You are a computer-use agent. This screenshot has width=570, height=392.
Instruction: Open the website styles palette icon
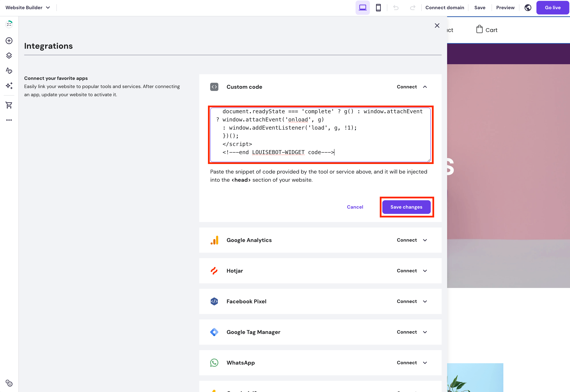pos(9,71)
